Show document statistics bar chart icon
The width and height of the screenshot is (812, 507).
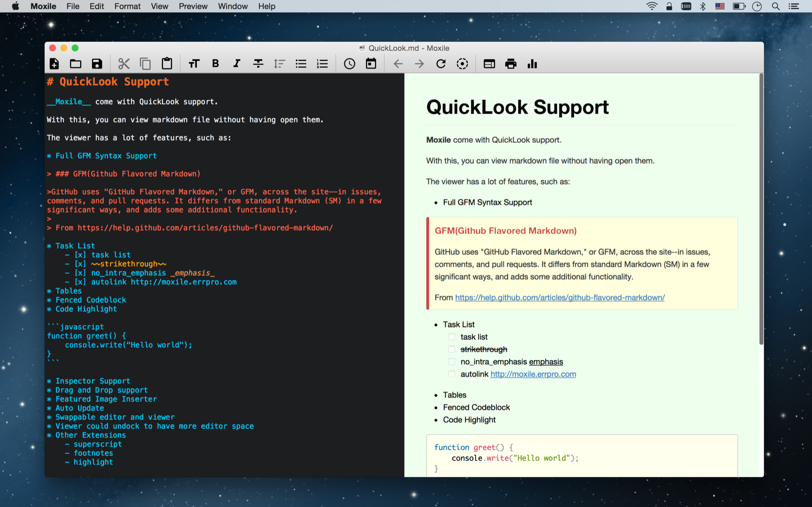[532, 63]
